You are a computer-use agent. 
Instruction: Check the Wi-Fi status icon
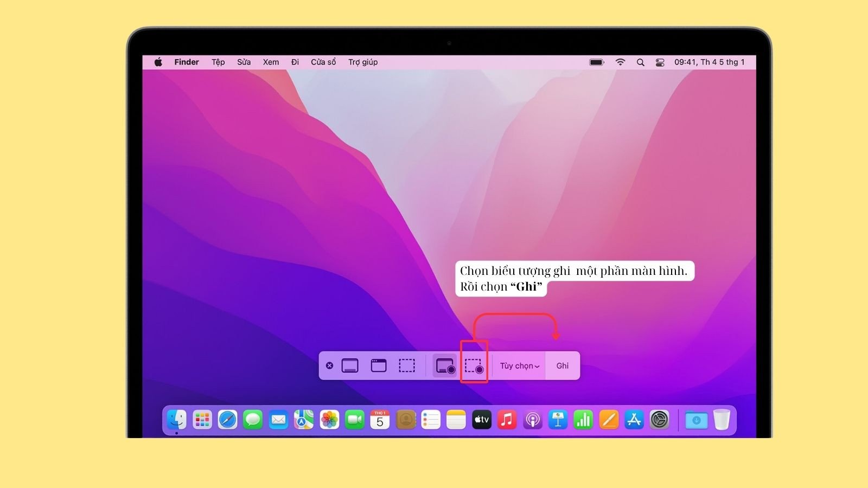[620, 62]
